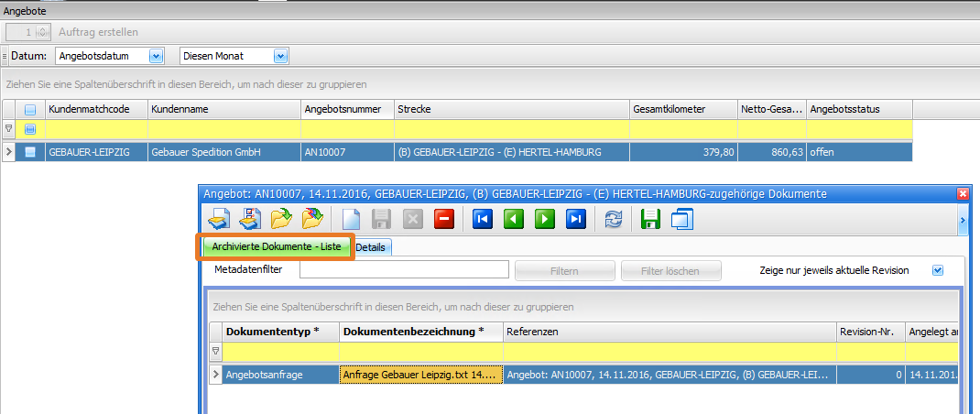Switch to the Details tab
The image size is (980, 414).
371,247
